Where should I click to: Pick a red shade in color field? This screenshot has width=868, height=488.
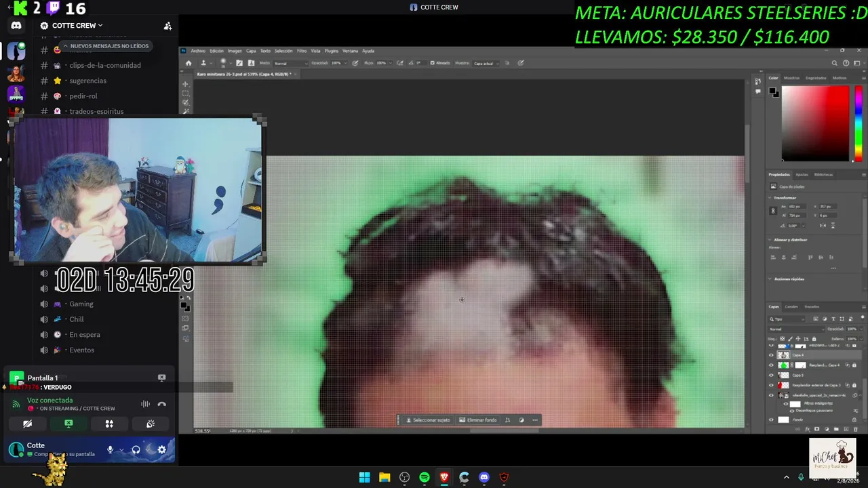pos(815,123)
